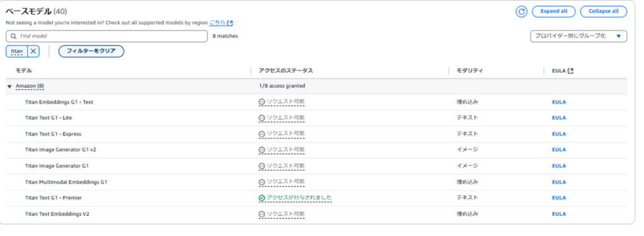Screen dimensions: 644x236
Task: Click リクエスト可能 status for Titan Embeddings G1 - Text
Action: pos(286,102)
